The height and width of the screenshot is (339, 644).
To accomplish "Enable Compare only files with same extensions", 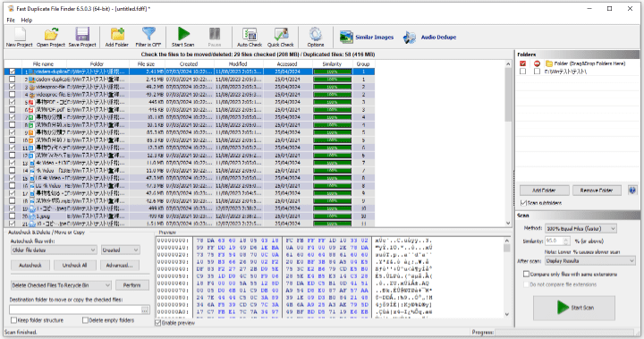I will click(526, 274).
